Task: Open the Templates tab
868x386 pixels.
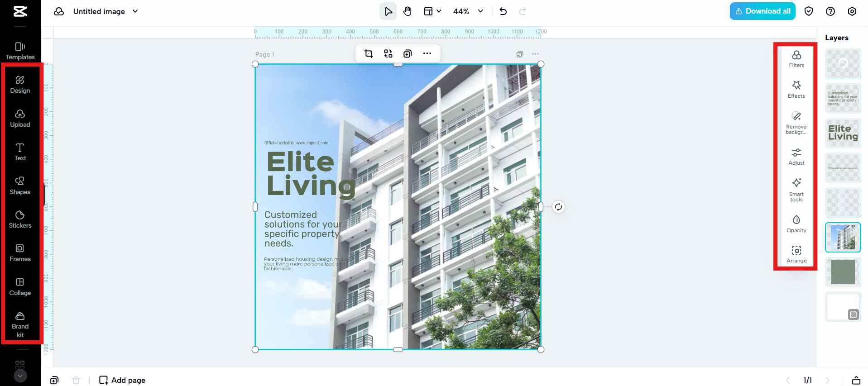Action: click(20, 51)
